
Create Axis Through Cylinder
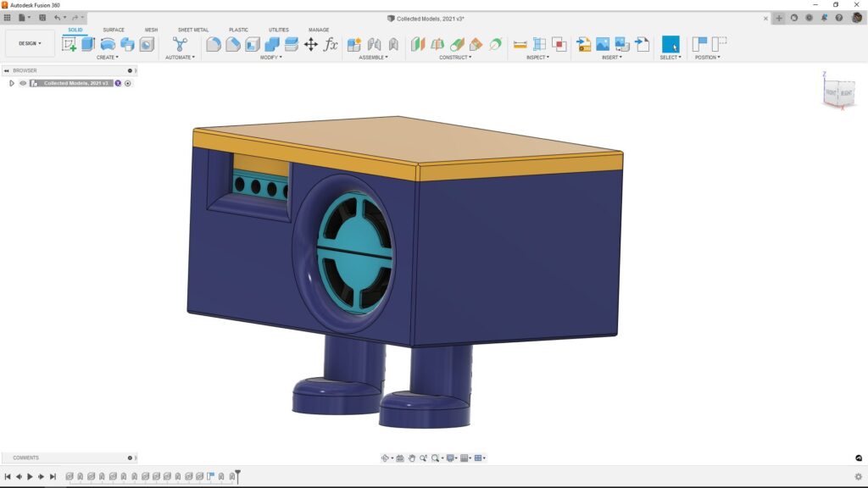[x=495, y=44]
